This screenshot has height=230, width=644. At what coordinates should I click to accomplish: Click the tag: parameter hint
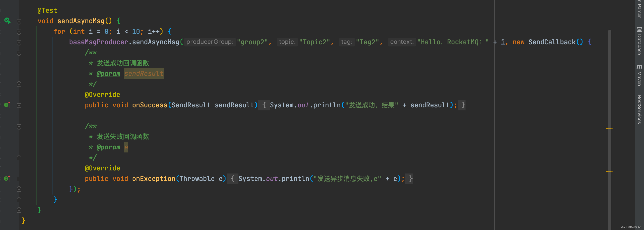[x=347, y=42]
